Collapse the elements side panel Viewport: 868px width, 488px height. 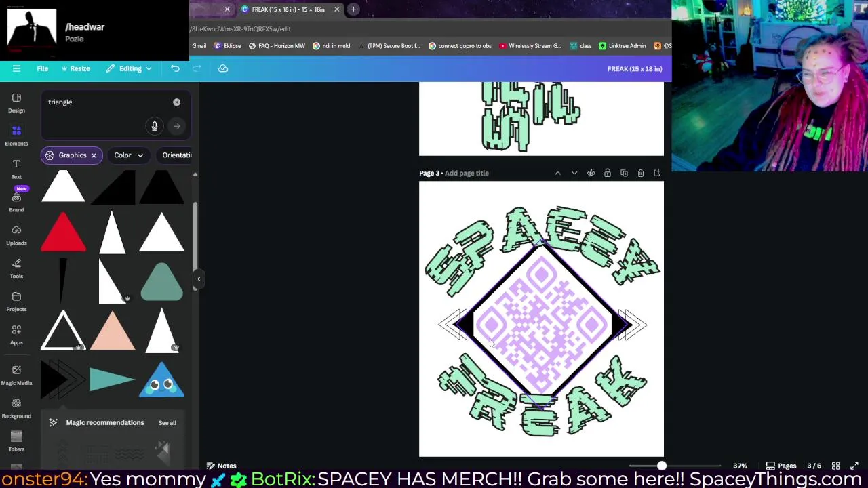[199, 279]
